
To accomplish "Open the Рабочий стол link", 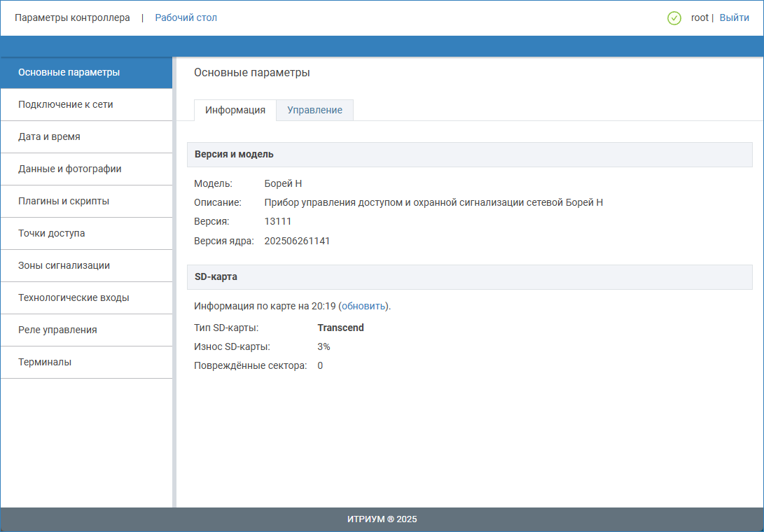I will [186, 18].
